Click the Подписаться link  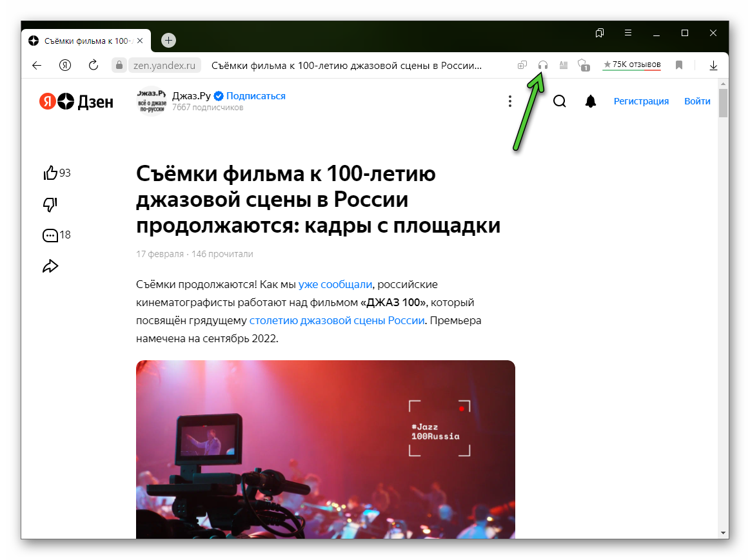point(255,96)
